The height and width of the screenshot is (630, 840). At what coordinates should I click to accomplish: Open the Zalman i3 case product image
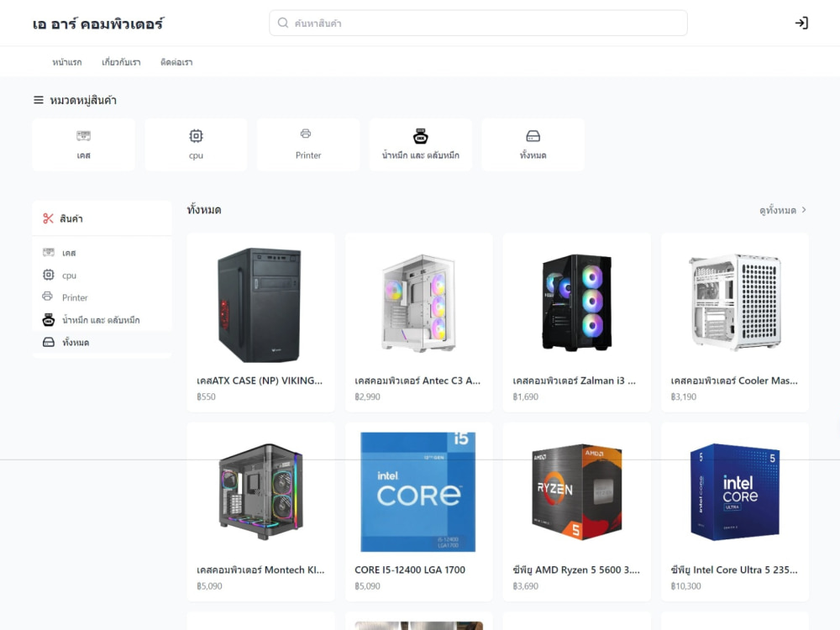coord(576,303)
